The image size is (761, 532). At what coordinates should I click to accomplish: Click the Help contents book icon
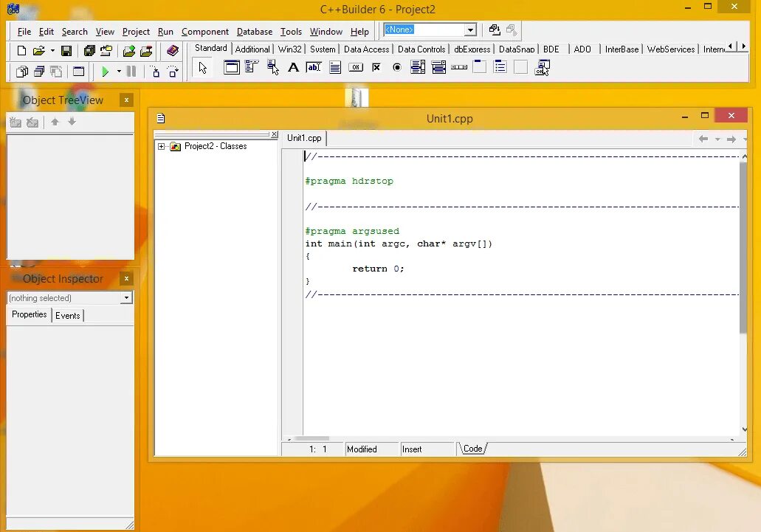click(172, 50)
